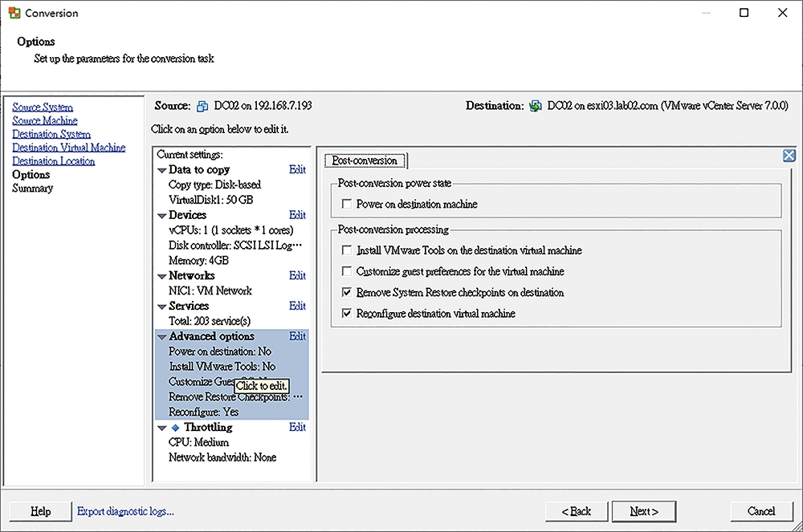
Task: Uncheck Reconfigure destination virtual machine
Action: pos(347,313)
